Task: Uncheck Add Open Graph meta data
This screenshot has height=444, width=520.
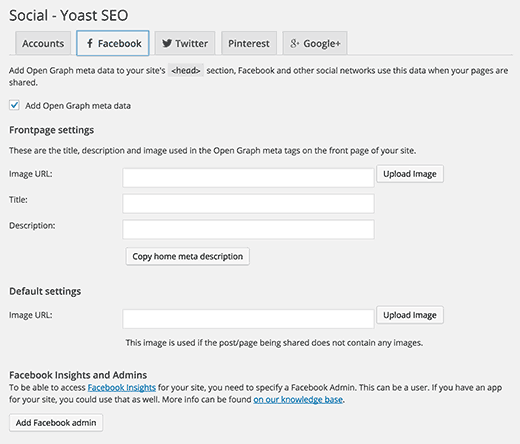Action: tap(14, 105)
